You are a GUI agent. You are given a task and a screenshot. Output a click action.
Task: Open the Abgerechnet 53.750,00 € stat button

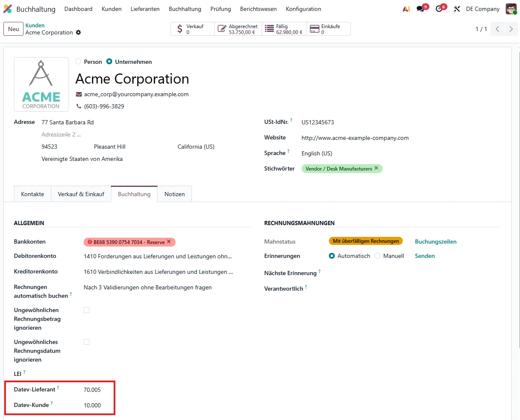(239, 29)
